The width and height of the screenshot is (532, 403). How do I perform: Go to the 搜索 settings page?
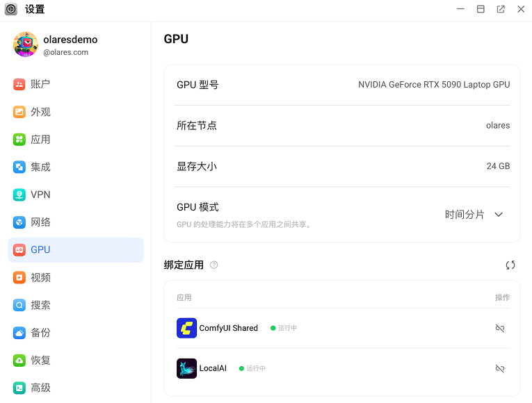(x=75, y=305)
